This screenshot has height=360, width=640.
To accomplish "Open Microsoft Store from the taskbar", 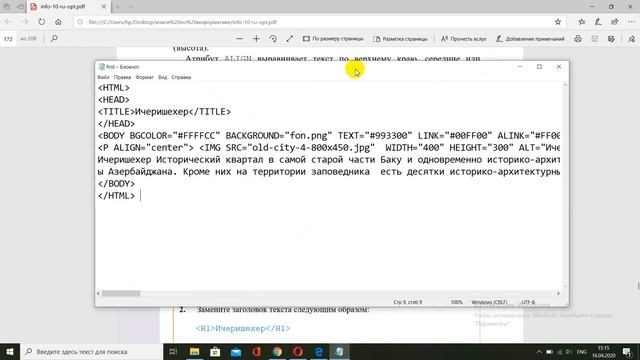I will click(x=215, y=351).
